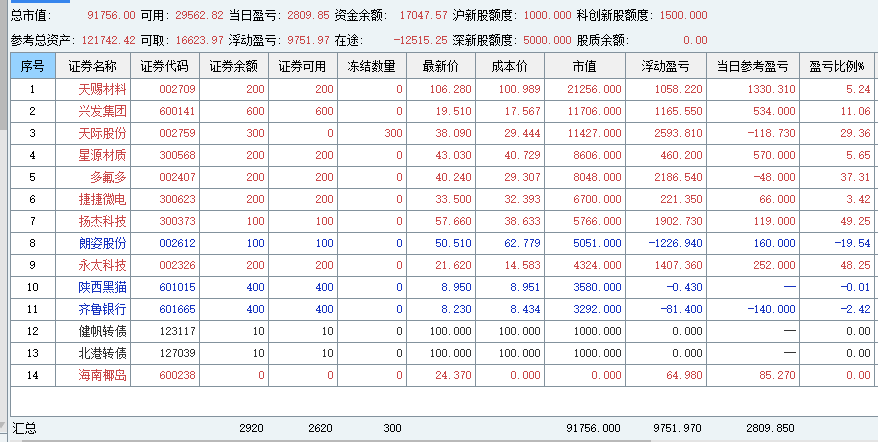Image resolution: width=878 pixels, height=442 pixels.
Task: Select the 兴发集团 stock name
Action: 102,111
